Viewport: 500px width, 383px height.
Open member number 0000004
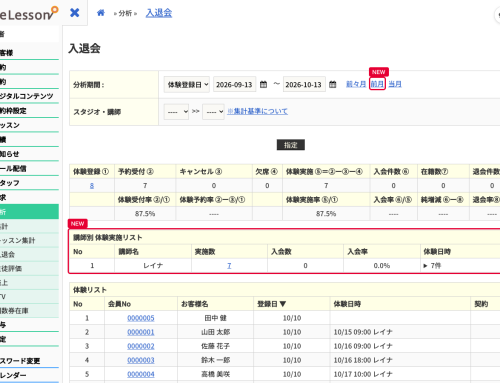click(141, 374)
